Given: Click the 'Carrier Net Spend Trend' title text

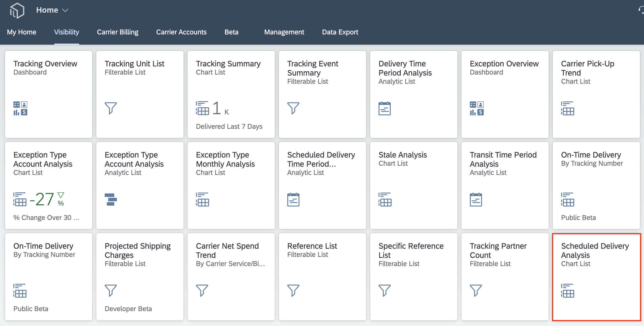Looking at the screenshot, I should 227,250.
